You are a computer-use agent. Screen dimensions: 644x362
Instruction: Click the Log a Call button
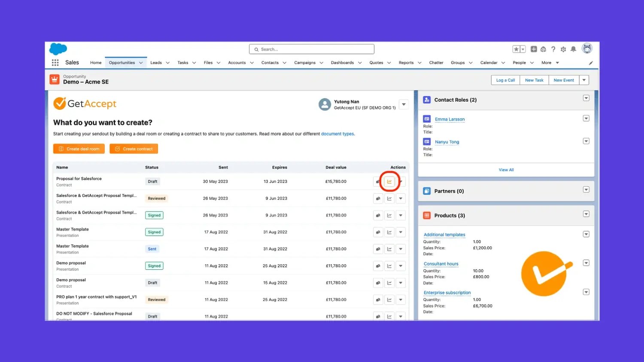[505, 80]
